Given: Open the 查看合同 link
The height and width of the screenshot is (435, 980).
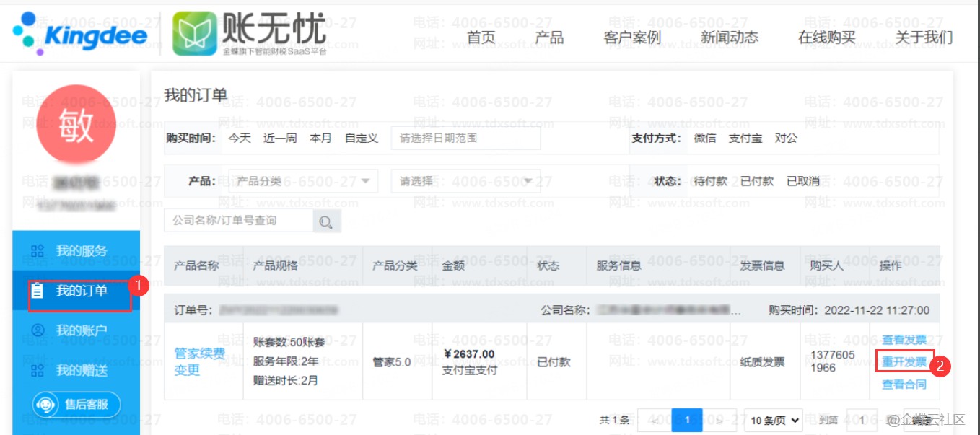Looking at the screenshot, I should coord(904,385).
